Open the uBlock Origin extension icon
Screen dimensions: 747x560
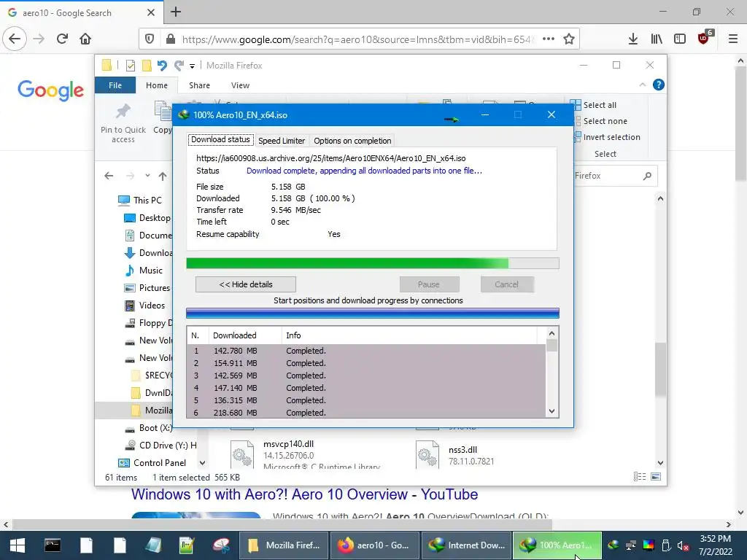click(x=704, y=38)
